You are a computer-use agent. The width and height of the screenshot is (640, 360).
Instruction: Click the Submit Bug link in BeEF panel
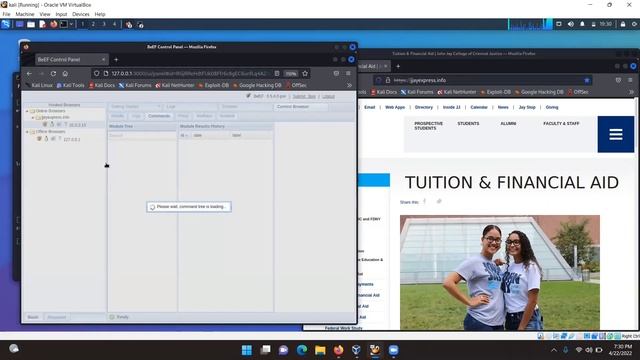click(x=304, y=96)
